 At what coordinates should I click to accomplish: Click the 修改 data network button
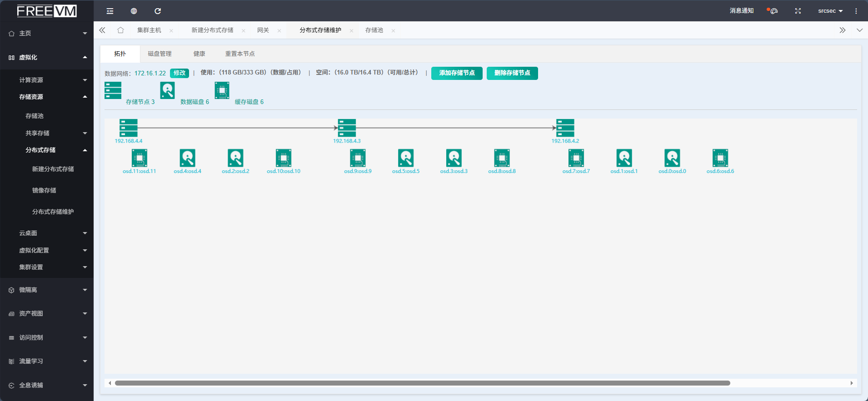(180, 73)
